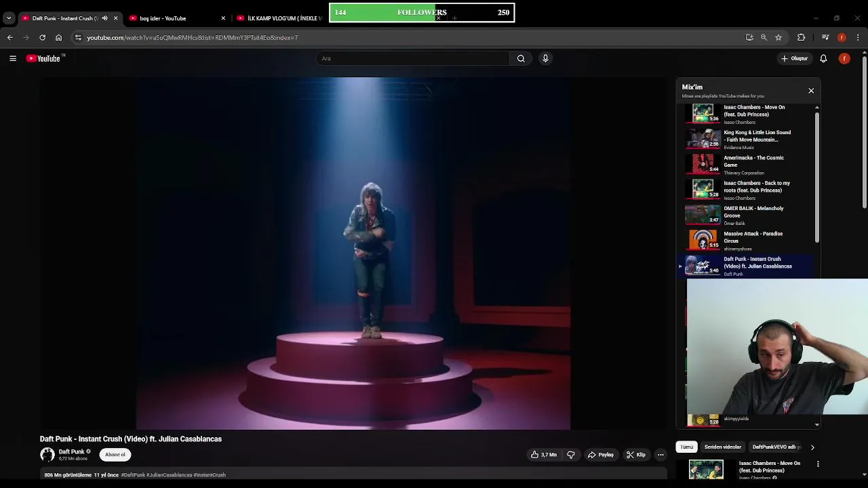
Task: Close the 'boş izler - YouTube' tab
Action: point(223,18)
